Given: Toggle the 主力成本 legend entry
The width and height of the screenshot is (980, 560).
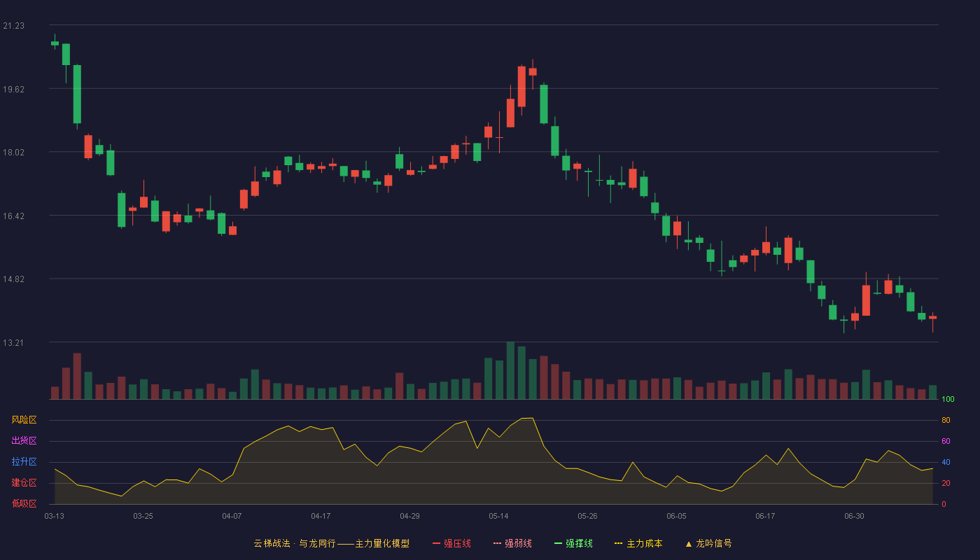Looking at the screenshot, I should [x=638, y=543].
